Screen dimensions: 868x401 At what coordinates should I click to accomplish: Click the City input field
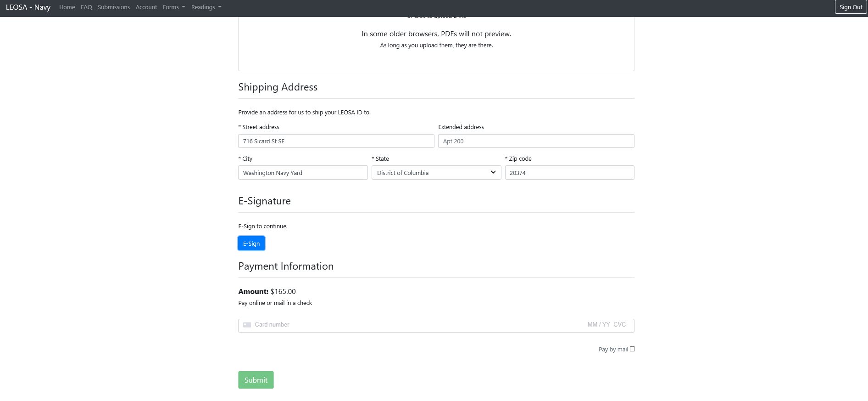click(x=303, y=173)
